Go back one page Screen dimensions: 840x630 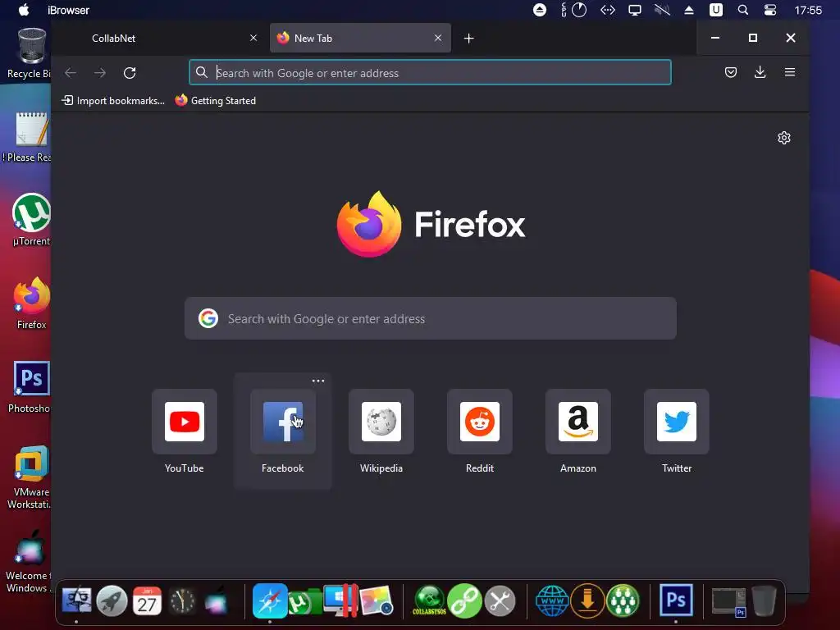click(x=71, y=73)
